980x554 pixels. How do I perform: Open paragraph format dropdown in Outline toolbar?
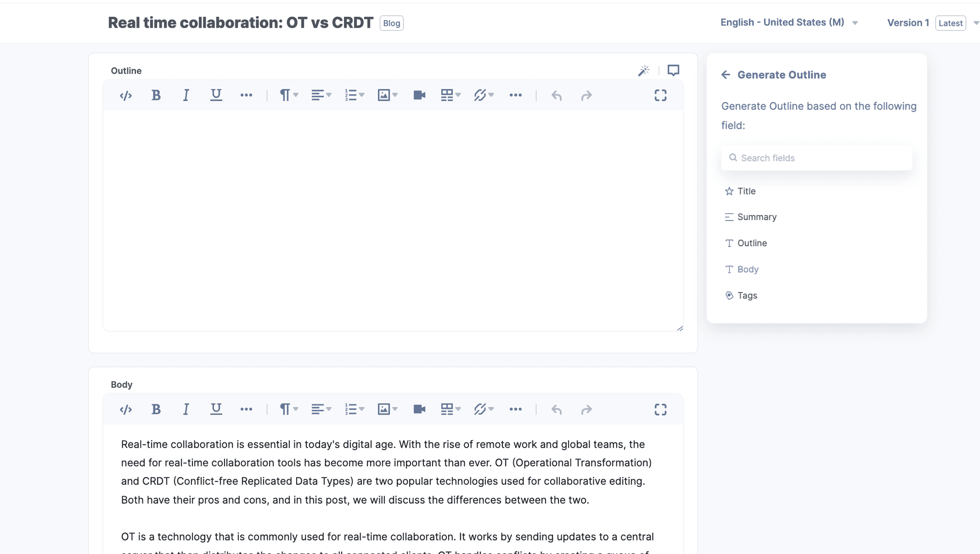[x=289, y=95]
